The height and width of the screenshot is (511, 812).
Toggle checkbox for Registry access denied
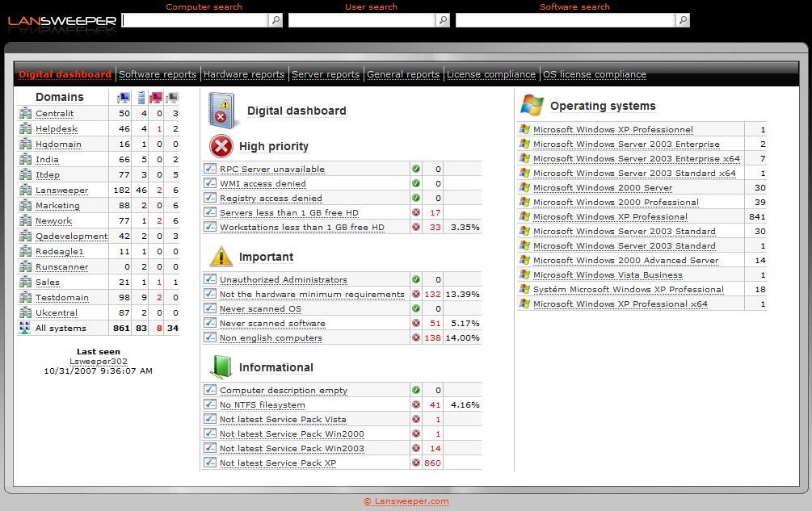[x=210, y=197]
